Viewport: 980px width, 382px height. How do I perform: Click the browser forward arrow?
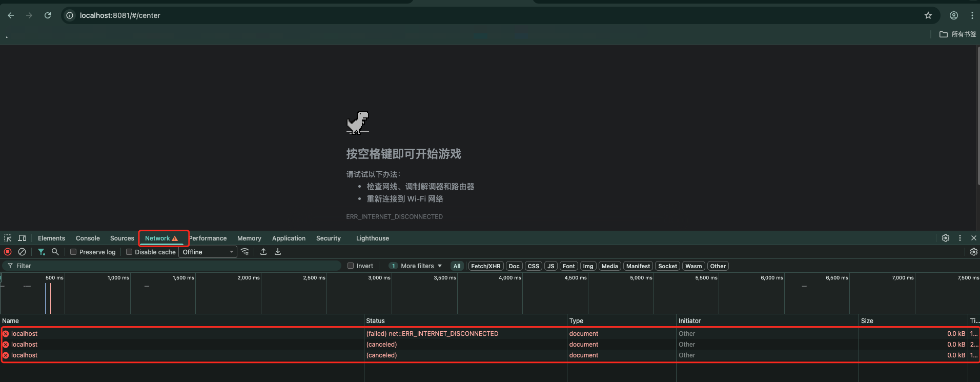(29, 15)
